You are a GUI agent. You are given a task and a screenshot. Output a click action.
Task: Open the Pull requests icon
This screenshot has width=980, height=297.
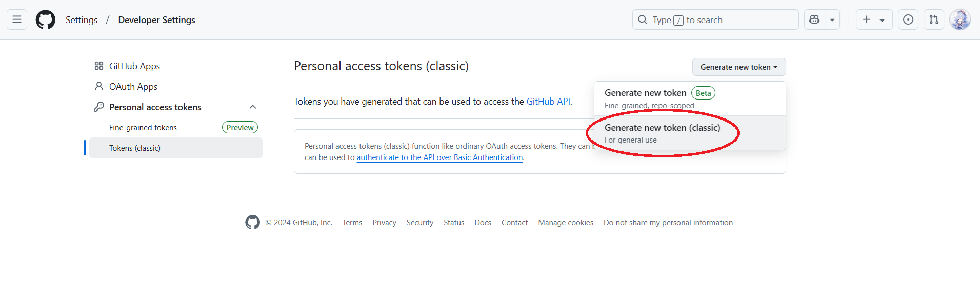pyautogui.click(x=934, y=19)
